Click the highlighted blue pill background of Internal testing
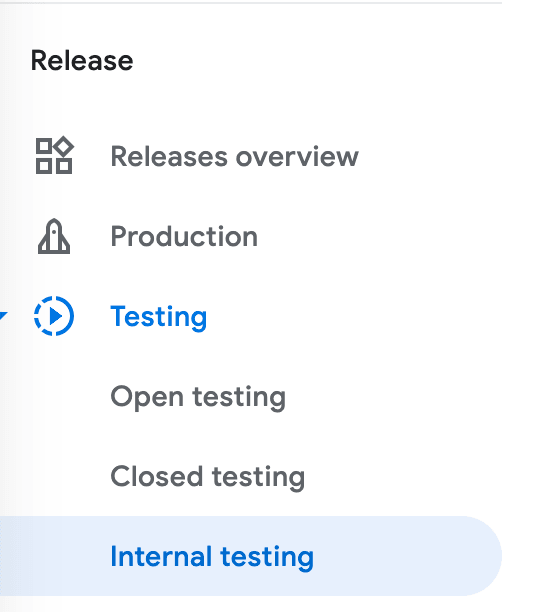Screen dimensions: 542x612 [251, 556]
